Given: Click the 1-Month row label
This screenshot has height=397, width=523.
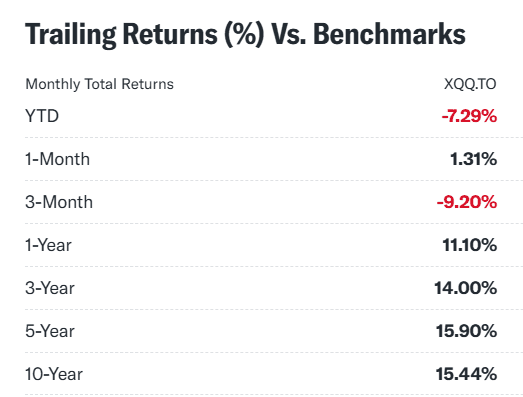Looking at the screenshot, I should [57, 159].
